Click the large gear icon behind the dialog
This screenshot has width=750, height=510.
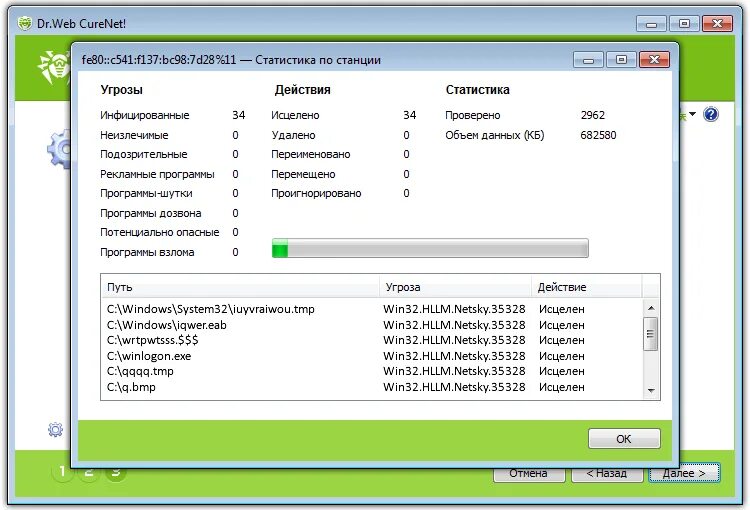pyautogui.click(x=59, y=149)
